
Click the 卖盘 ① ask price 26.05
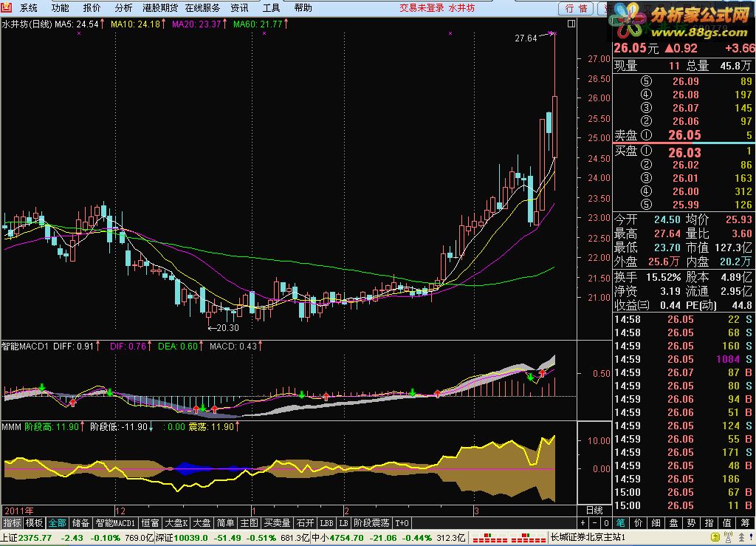pos(684,135)
